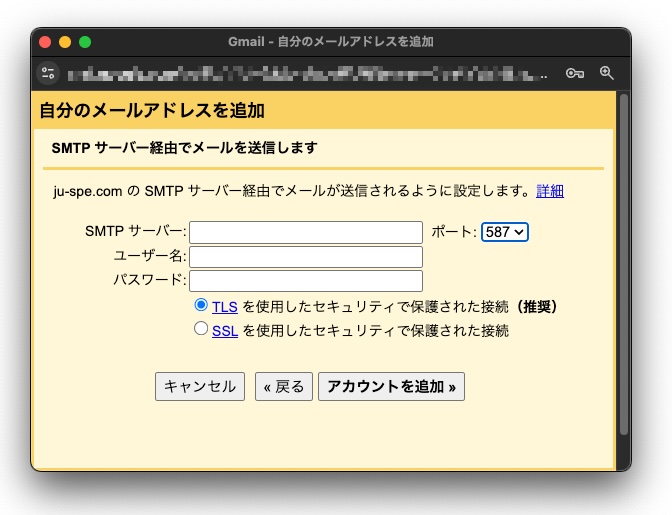Image resolution: width=672 pixels, height=515 pixels.
Task: Maximize window with green button
Action: tap(85, 42)
